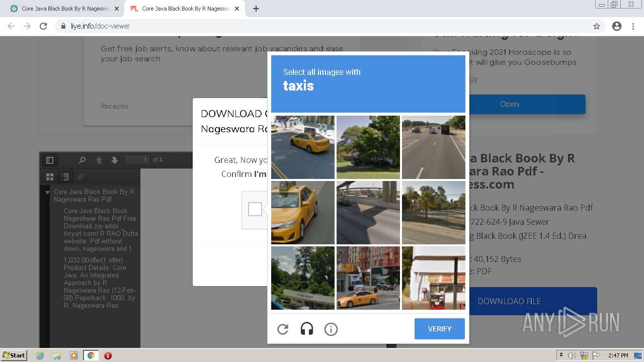Click the blue Open ad button
This screenshot has height=362, width=644.
509,104
